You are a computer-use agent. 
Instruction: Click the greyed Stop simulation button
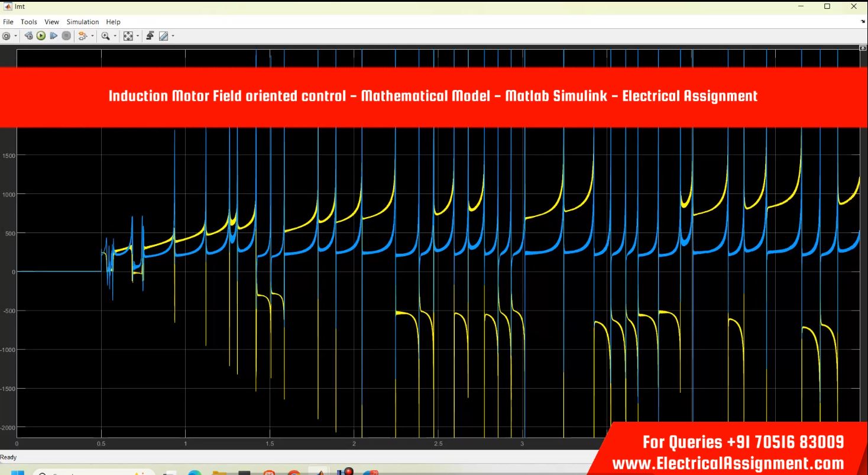tap(66, 36)
